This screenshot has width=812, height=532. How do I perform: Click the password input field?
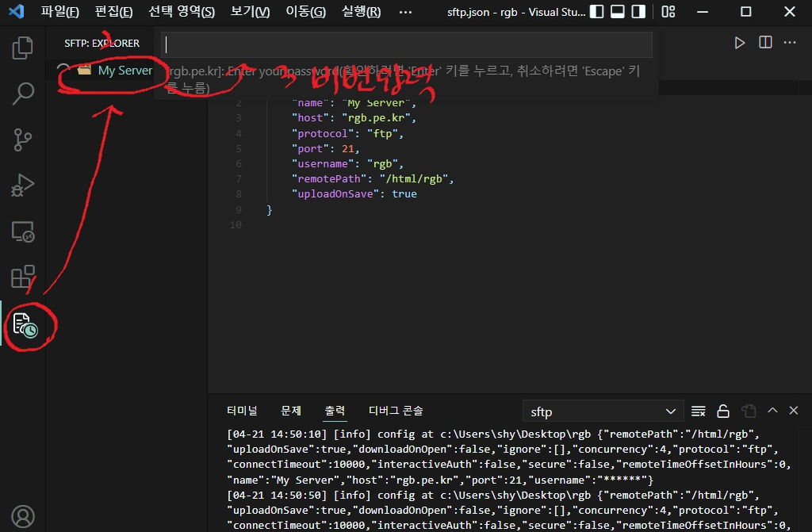click(407, 44)
